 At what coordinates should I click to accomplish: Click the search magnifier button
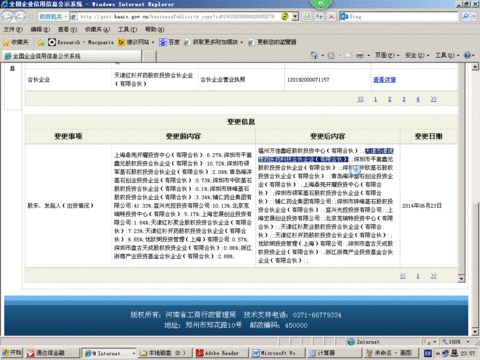click(x=465, y=17)
